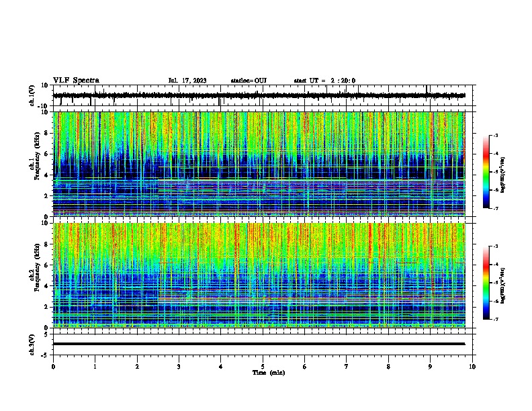
Task: Click the ch.3(V) axis label
Action: tap(32, 345)
